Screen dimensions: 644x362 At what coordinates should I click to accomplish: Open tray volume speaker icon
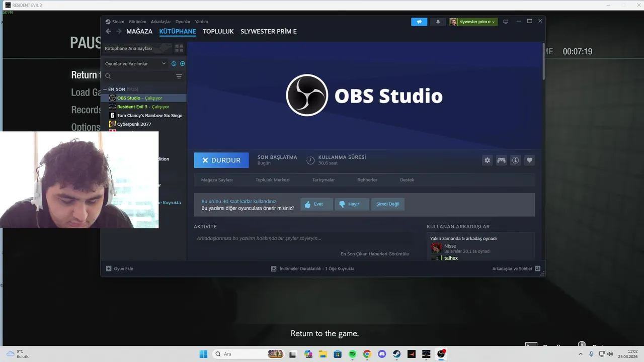[610, 354]
